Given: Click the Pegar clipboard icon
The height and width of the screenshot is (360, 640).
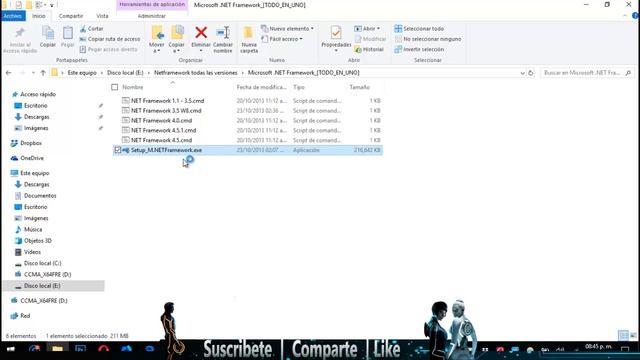Looking at the screenshot, I should point(67,33).
